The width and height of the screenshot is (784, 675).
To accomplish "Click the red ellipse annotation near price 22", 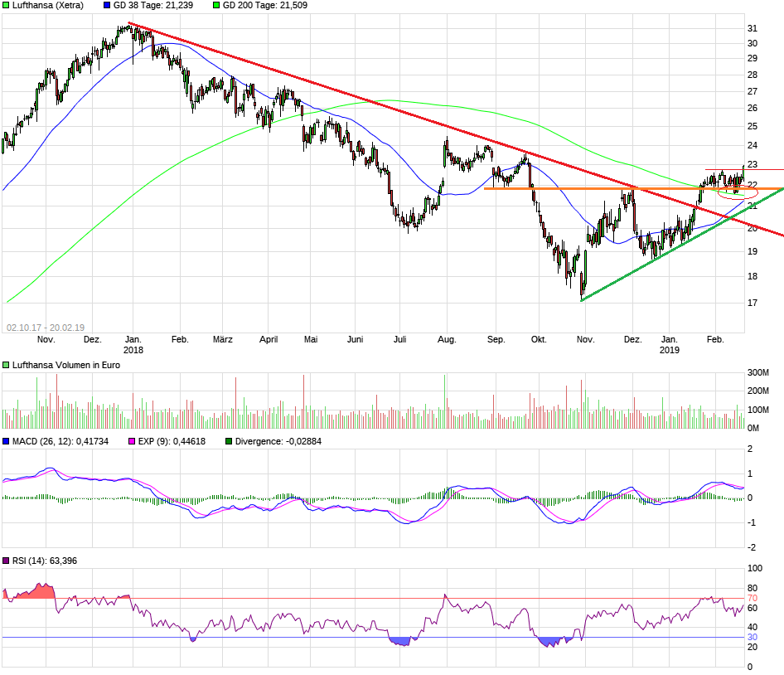I will (x=738, y=192).
